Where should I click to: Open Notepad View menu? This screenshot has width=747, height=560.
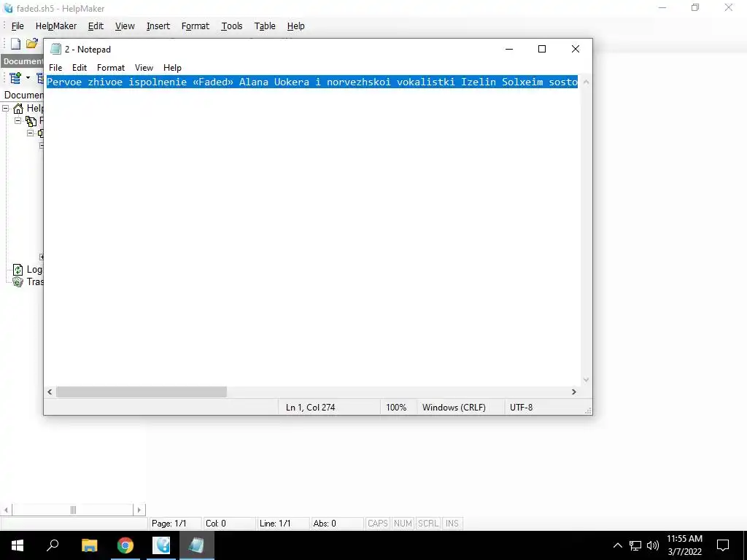tap(144, 68)
